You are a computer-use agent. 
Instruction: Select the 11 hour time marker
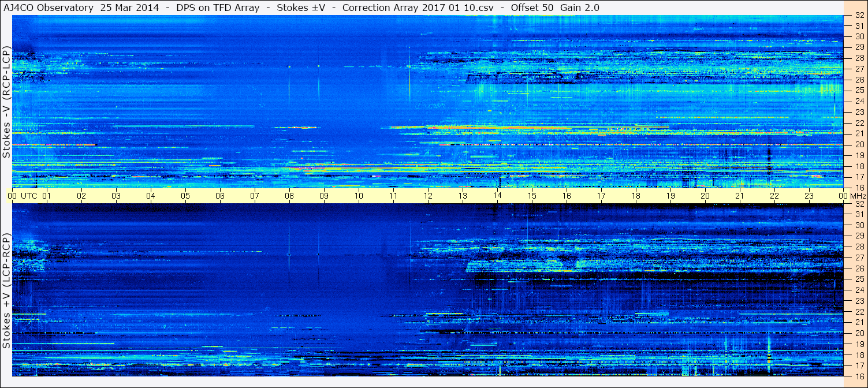pyautogui.click(x=393, y=196)
